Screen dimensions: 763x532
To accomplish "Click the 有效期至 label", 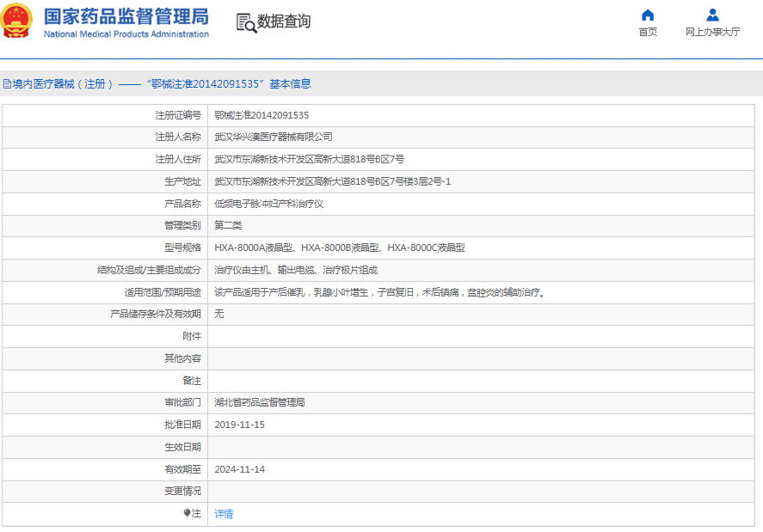I will click(x=182, y=469).
